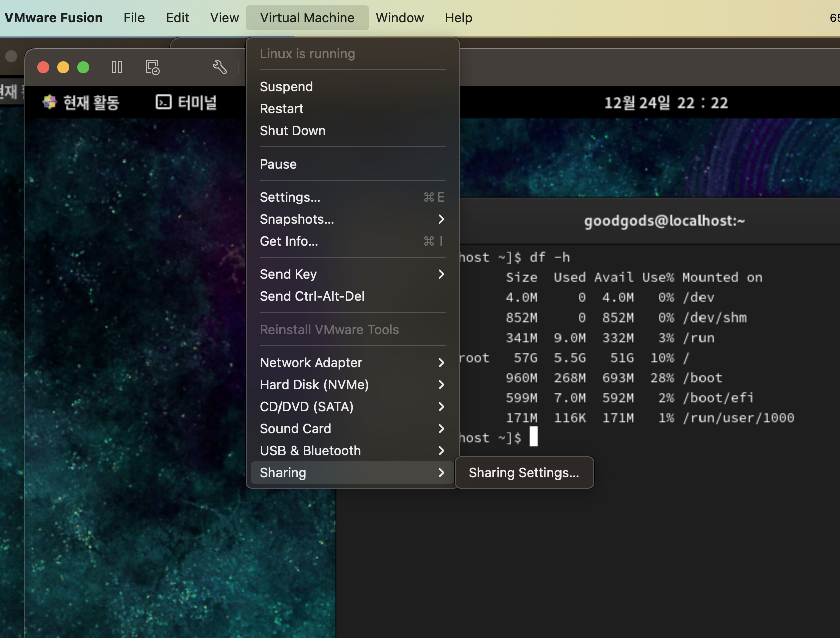Viewport: 840px width, 638px height.
Task: Close the Virtual Machine menu in menu bar
Action: click(307, 18)
